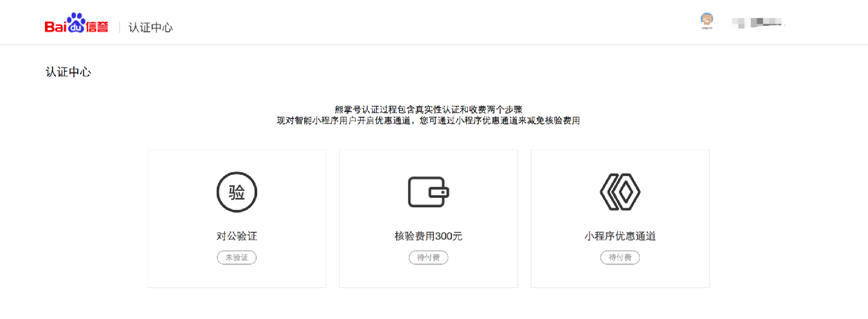868x319 pixels.
Task: Click the 验 circle verification icon
Action: click(237, 192)
